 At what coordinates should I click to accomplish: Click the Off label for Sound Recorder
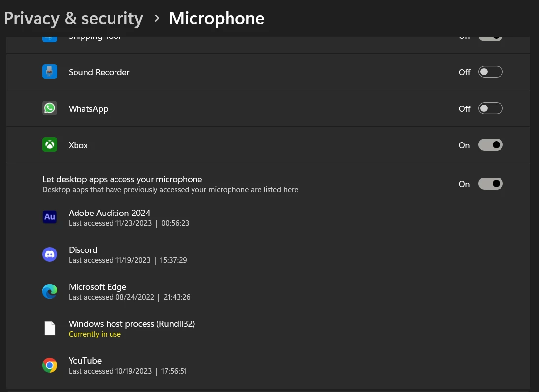point(464,72)
